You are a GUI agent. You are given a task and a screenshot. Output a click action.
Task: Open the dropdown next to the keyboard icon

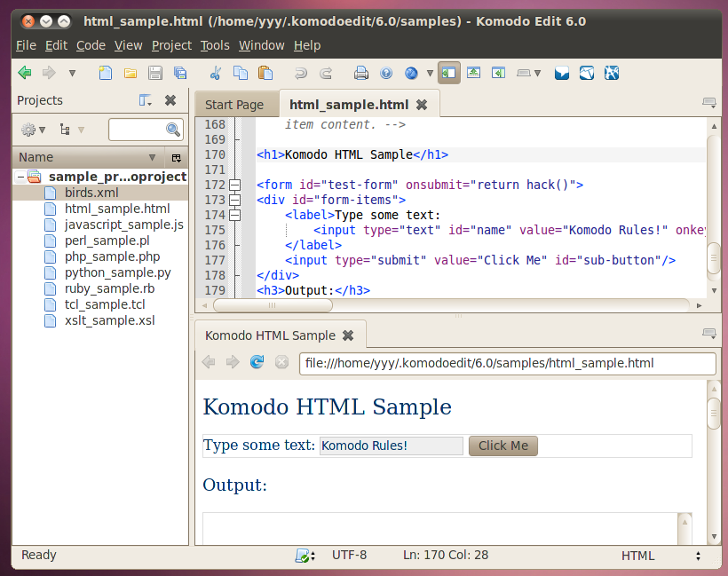coord(538,73)
